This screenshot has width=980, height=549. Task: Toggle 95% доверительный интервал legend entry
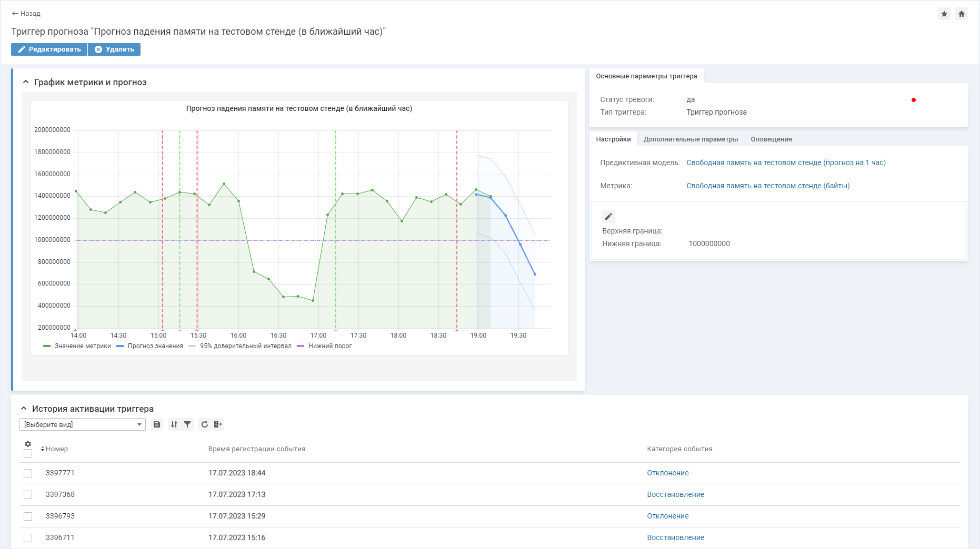tap(239, 346)
